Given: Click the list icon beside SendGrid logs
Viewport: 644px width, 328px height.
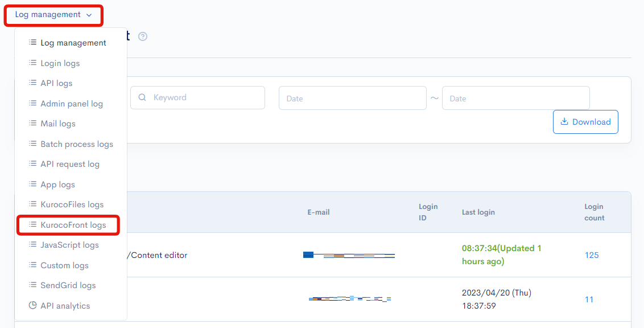Looking at the screenshot, I should click(33, 285).
